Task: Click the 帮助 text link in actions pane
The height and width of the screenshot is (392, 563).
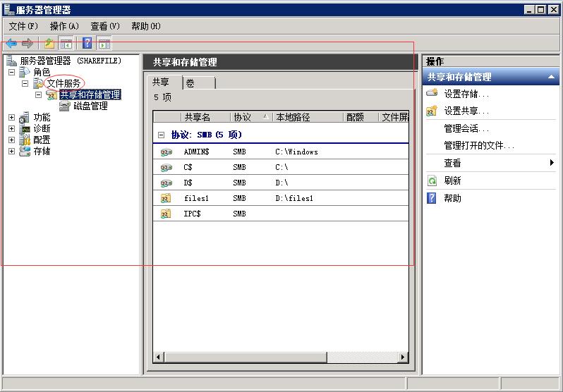Action: point(452,198)
